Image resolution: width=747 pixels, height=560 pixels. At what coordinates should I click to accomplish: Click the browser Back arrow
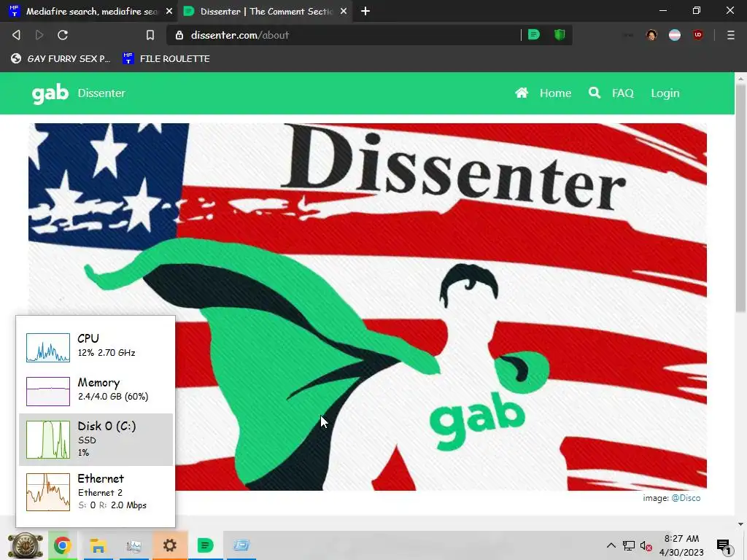[x=16, y=35]
